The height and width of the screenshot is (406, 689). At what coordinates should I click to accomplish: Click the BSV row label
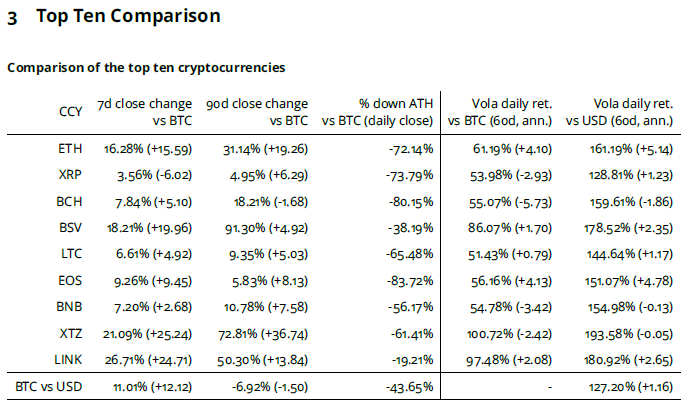71,227
